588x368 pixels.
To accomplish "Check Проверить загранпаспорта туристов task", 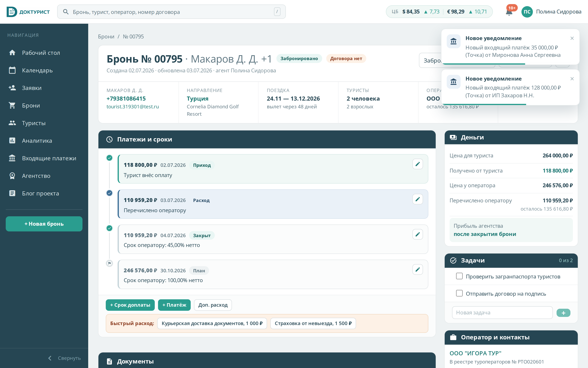I will tap(459, 276).
